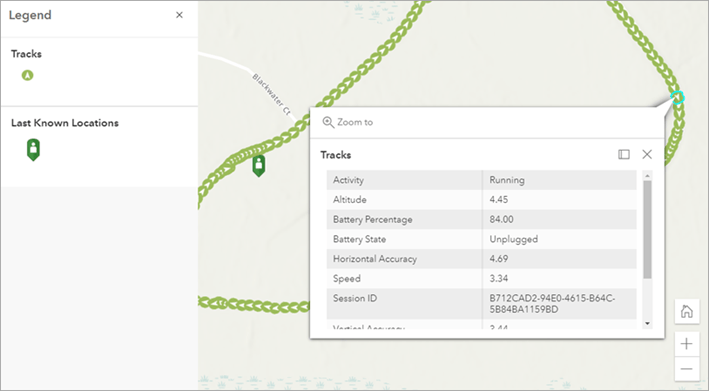The image size is (709, 391).
Task: Click the Altitude field label
Action: point(350,200)
